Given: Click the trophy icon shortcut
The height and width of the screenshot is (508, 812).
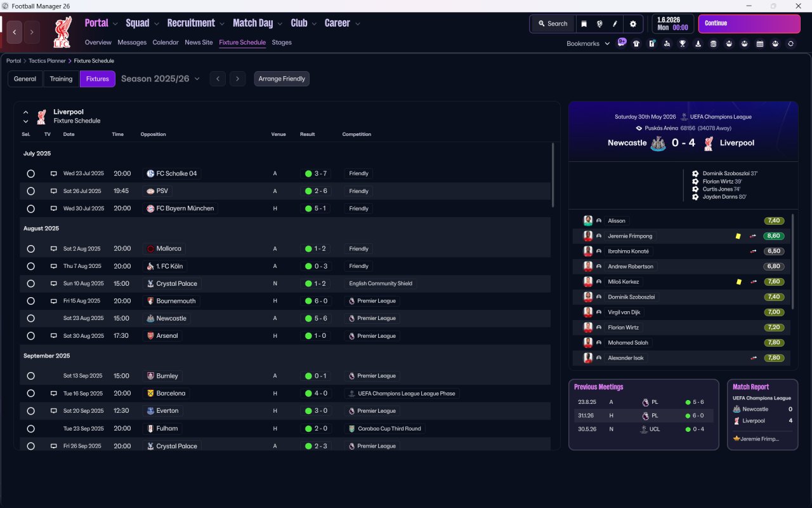Looking at the screenshot, I should [683, 44].
